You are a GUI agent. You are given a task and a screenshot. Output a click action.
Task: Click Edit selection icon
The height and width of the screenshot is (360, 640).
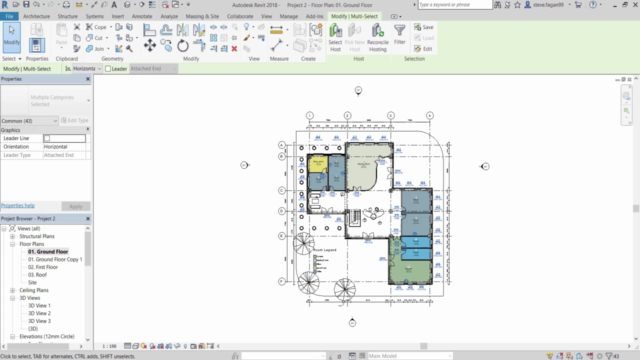pos(423,49)
